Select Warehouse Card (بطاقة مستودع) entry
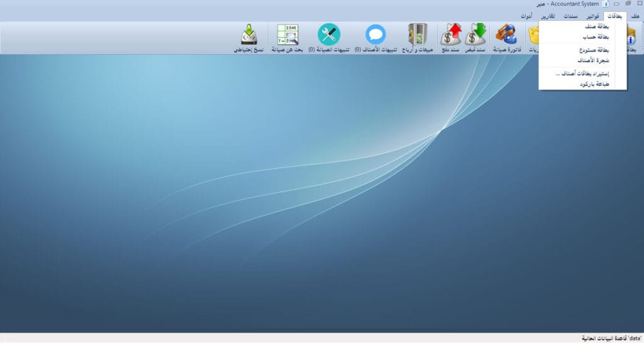Viewport: 644px width, 343px height. tap(595, 50)
